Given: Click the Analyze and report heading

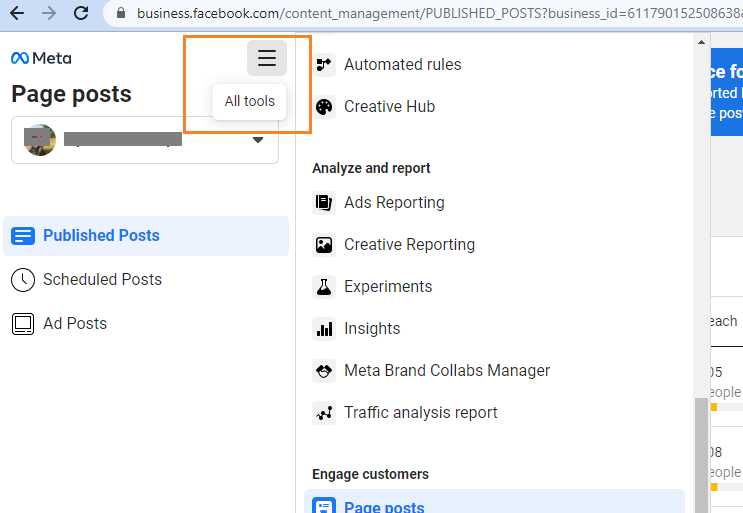Looking at the screenshot, I should pyautogui.click(x=371, y=168).
